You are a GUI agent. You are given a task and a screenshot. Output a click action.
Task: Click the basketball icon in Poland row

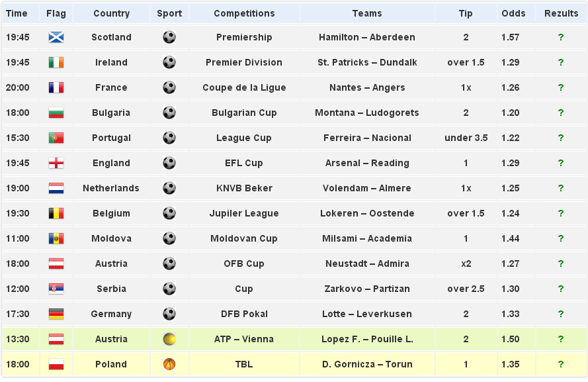pos(169,365)
